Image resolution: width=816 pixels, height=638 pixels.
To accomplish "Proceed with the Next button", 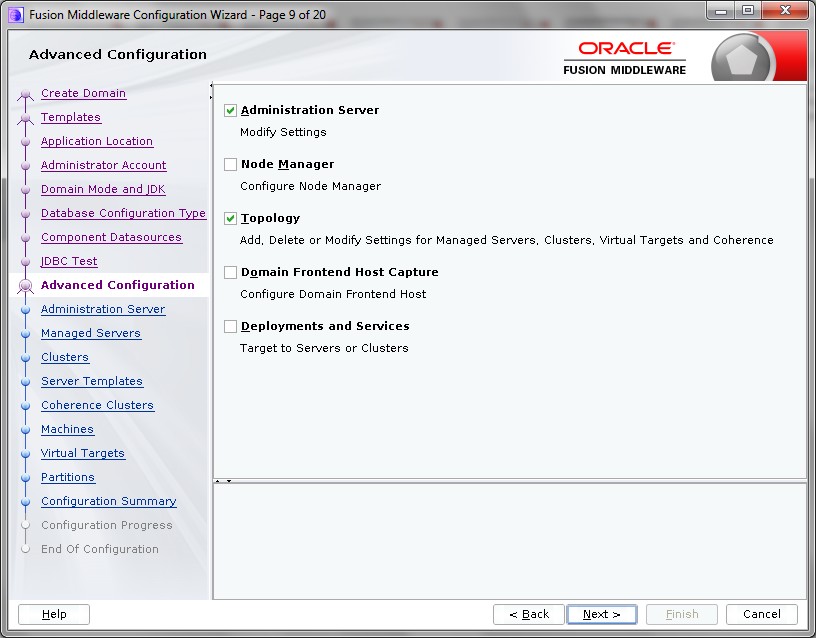I will pyautogui.click(x=602, y=614).
